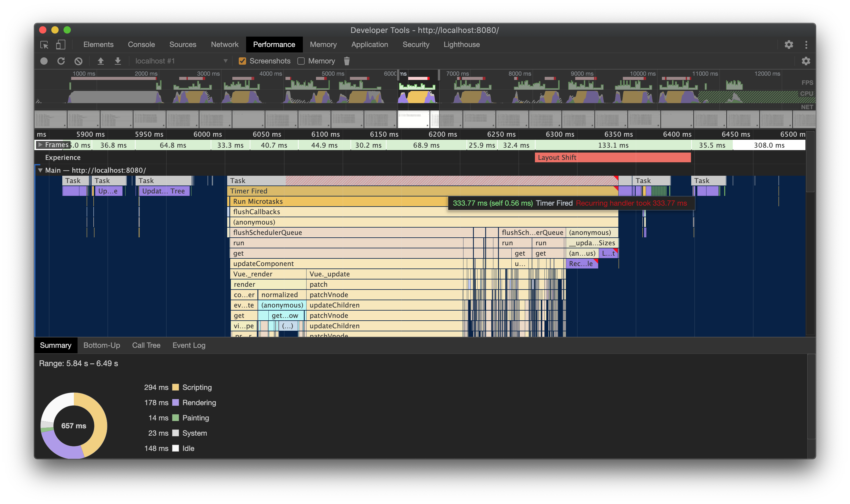Select the Timer Fired event bar
The width and height of the screenshot is (850, 504).
pos(423,191)
